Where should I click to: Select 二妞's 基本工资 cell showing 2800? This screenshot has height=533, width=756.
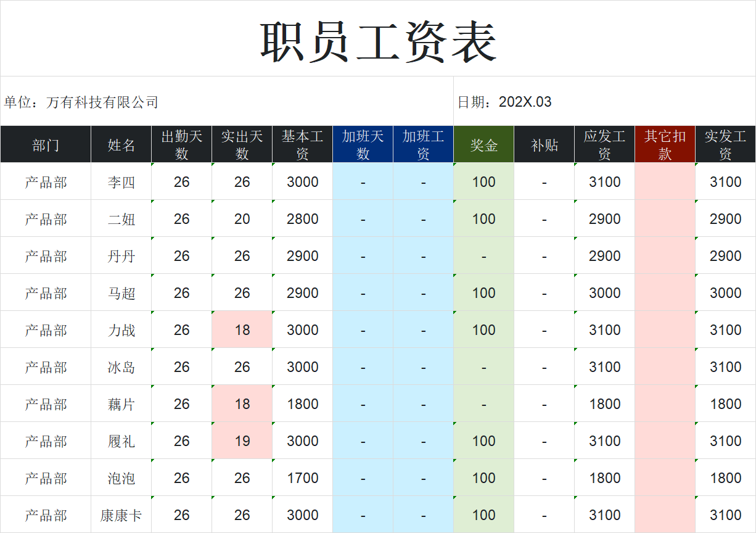[x=303, y=219]
